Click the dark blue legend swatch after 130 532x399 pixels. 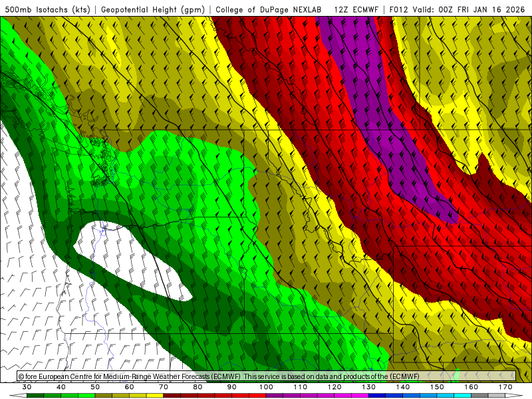pyautogui.click(x=377, y=396)
